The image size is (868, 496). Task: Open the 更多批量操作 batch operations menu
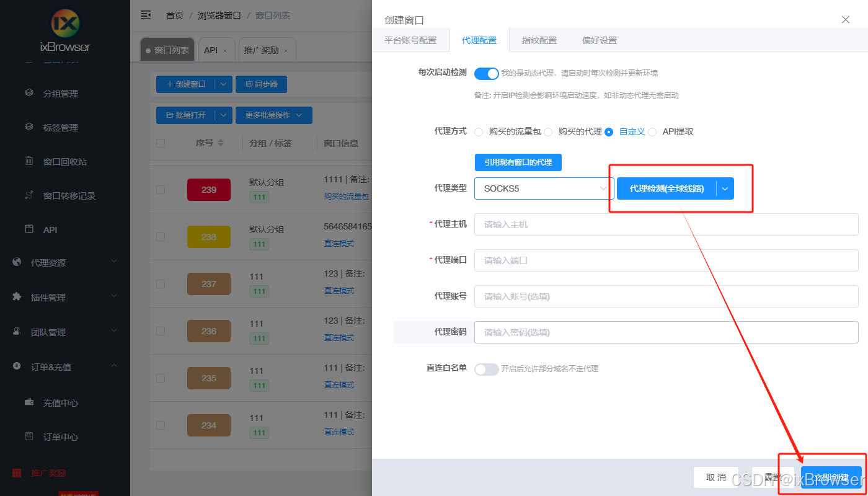tap(273, 115)
